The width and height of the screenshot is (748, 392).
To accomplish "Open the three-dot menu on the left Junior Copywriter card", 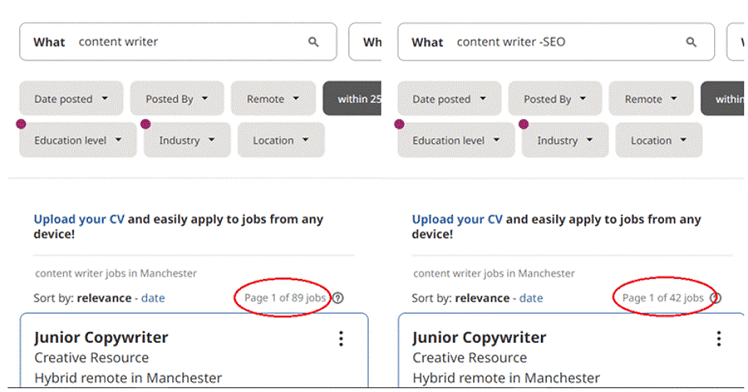I will pos(341,339).
